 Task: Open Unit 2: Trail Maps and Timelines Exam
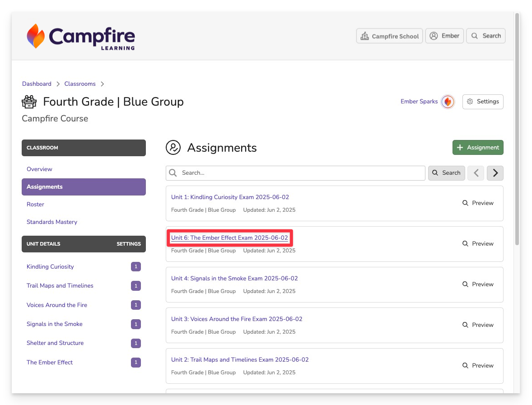pos(240,359)
